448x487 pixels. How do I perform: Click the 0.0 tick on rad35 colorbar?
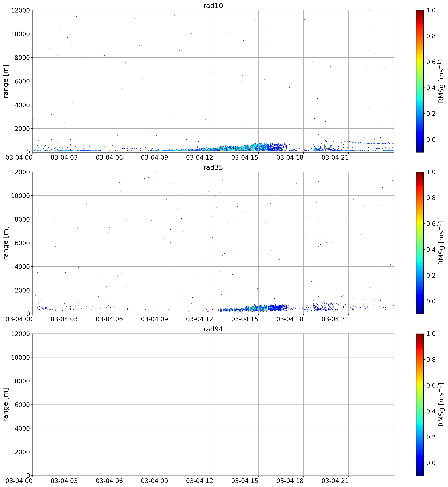pos(431,301)
